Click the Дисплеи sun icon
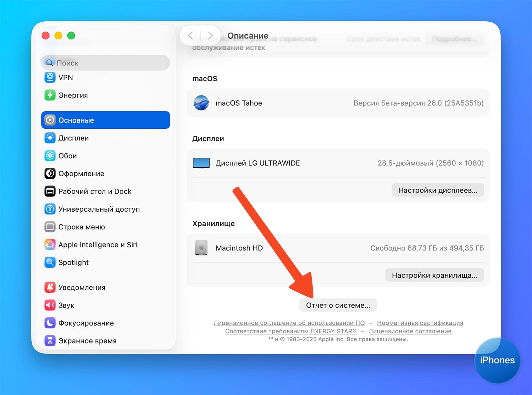The image size is (532, 395). coord(50,138)
